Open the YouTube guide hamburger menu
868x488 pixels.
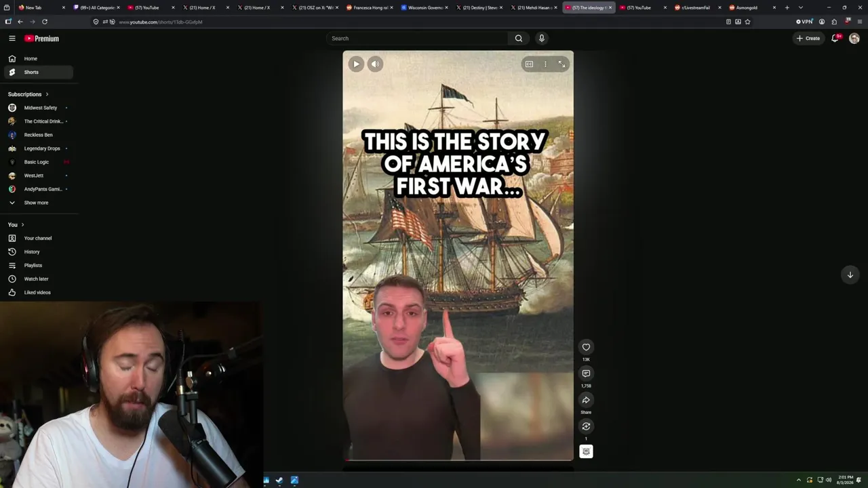point(12,39)
